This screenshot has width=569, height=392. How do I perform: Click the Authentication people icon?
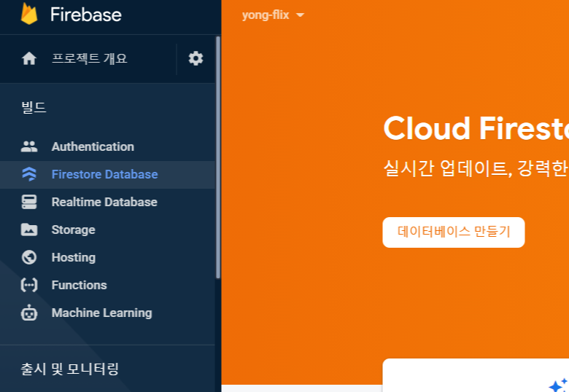[29, 146]
